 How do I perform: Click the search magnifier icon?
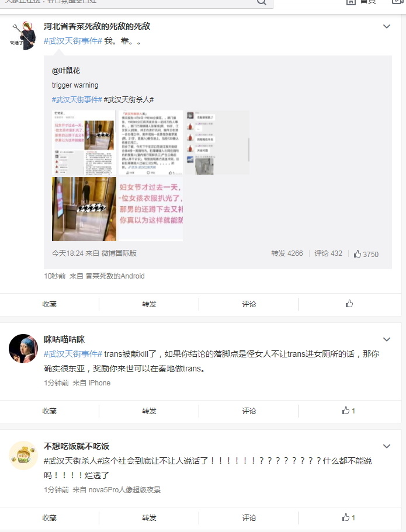261,2
